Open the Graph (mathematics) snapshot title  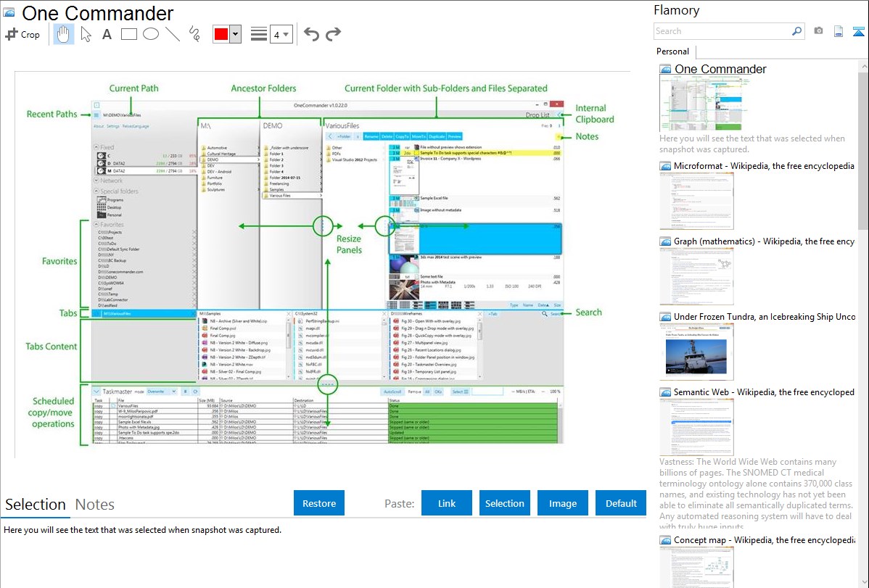pos(764,241)
